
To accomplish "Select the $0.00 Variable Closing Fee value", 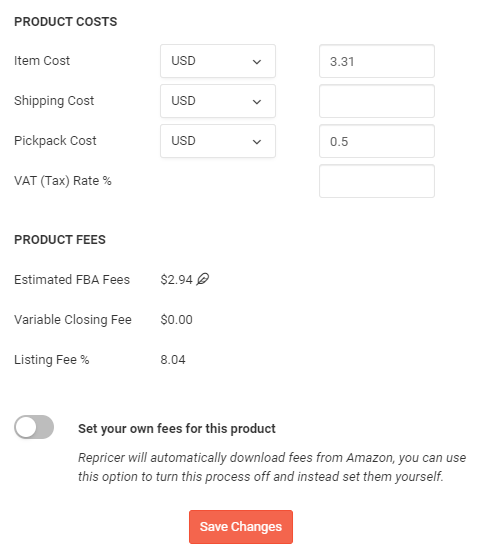I will click(176, 320).
